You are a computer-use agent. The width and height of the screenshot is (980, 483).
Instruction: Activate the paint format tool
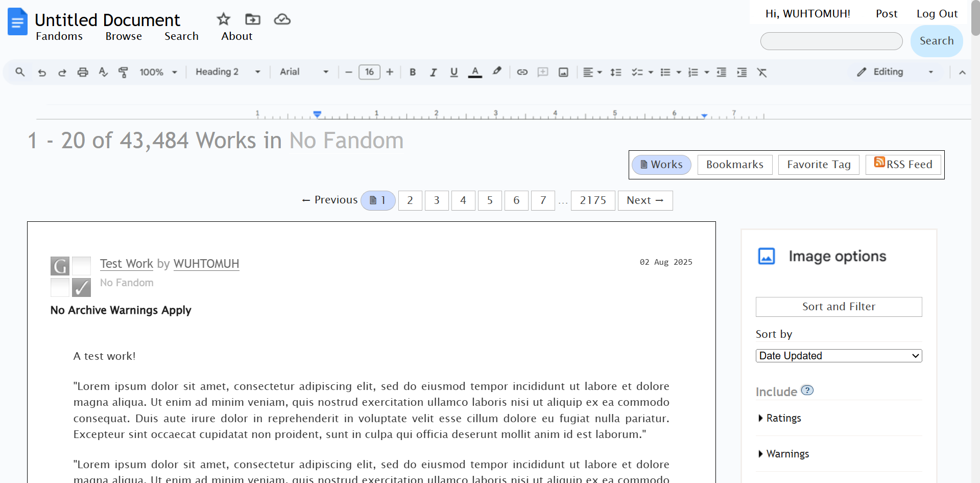pyautogui.click(x=123, y=72)
